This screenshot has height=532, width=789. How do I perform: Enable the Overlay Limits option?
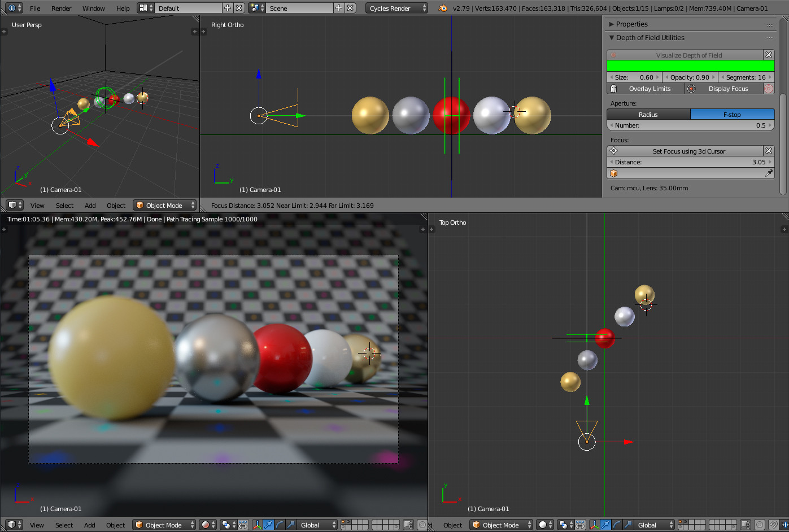coord(649,89)
